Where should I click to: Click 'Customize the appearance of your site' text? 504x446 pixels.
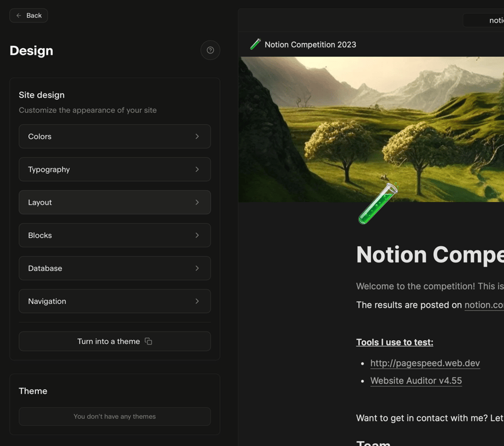88,110
